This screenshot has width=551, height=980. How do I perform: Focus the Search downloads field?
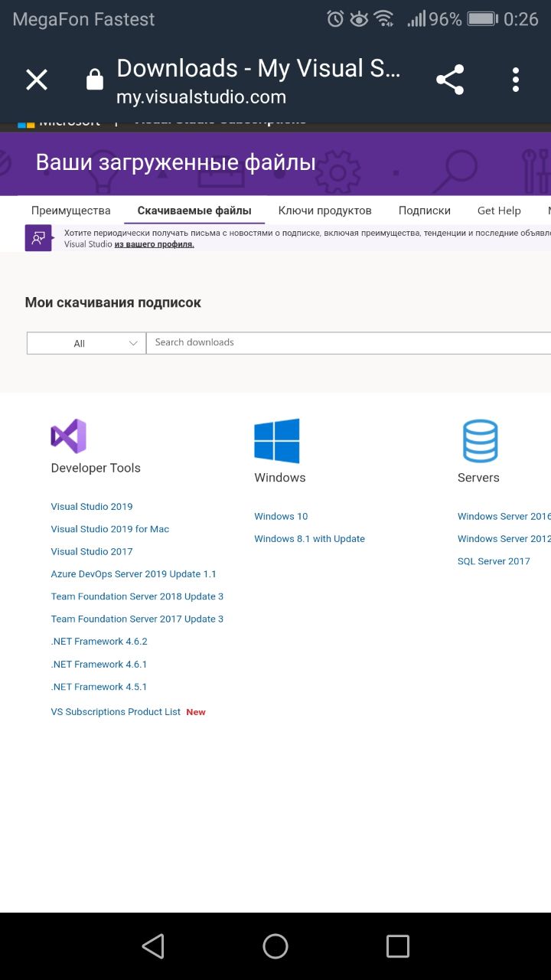(349, 343)
